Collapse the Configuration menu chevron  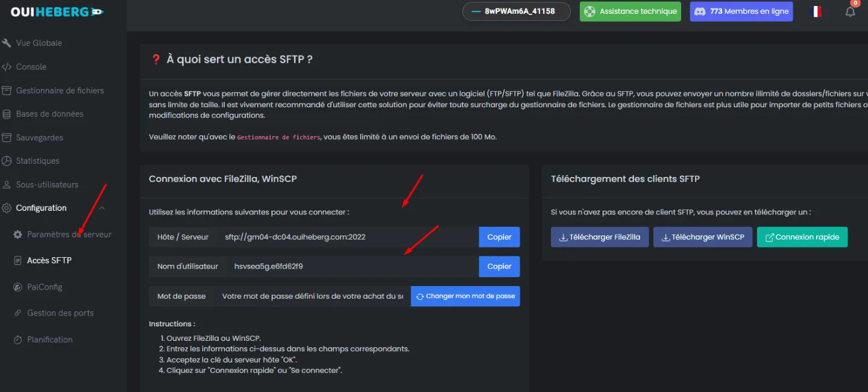tap(102, 208)
